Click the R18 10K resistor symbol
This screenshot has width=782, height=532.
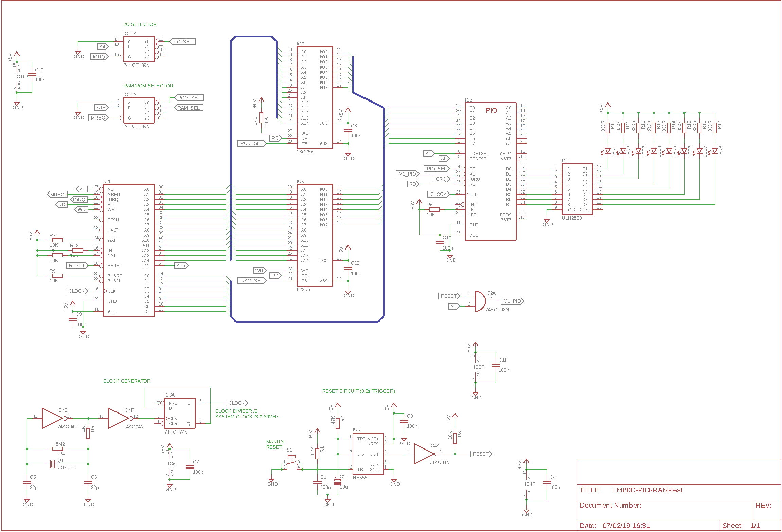point(261,118)
